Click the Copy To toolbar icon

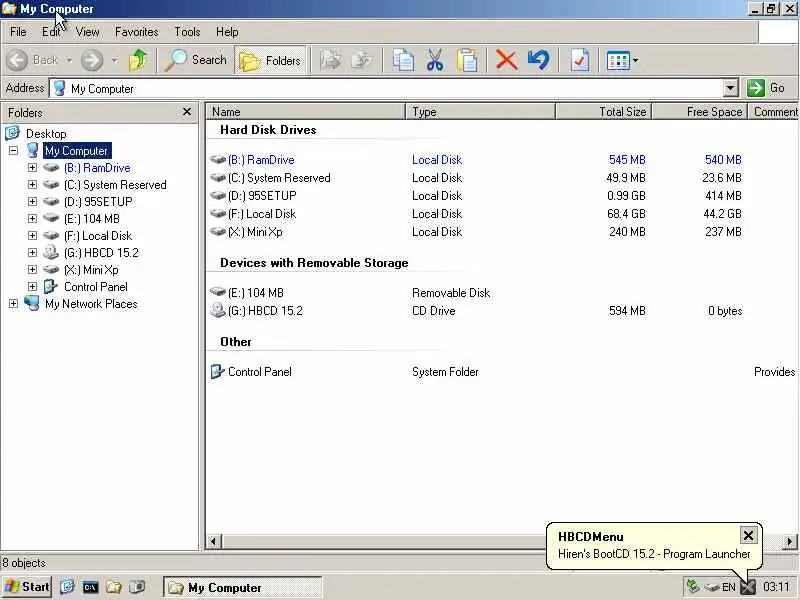[362, 60]
